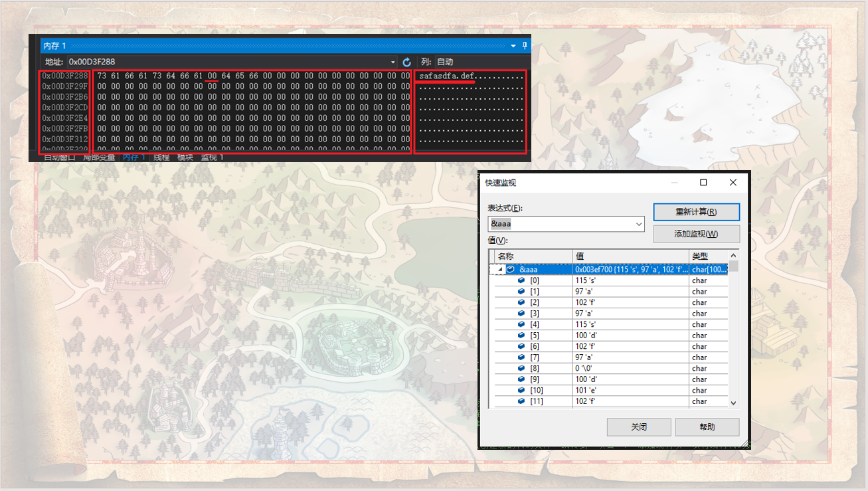Open the memory address 0x00D3F288 dropdown
868x491 pixels.
[393, 62]
